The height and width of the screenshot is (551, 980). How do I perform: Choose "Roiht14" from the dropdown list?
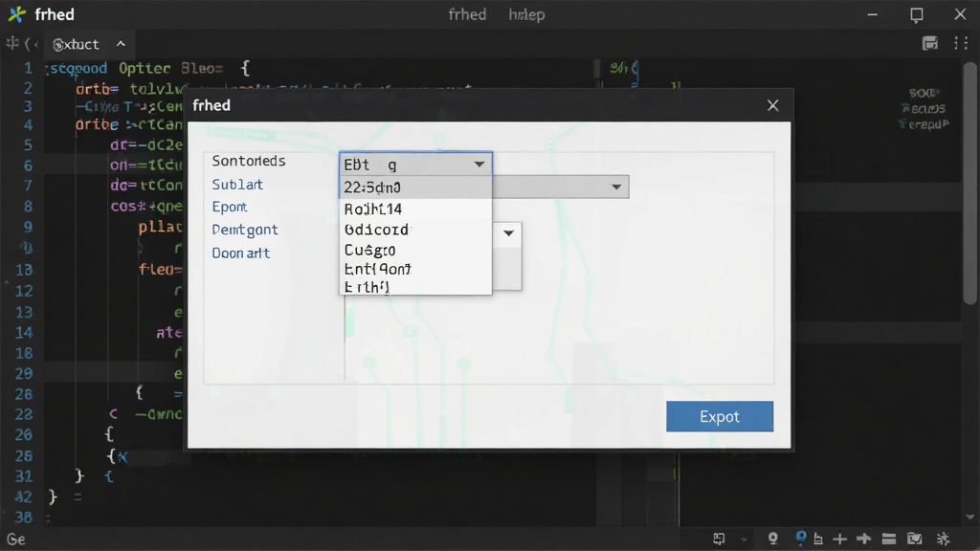tap(415, 209)
